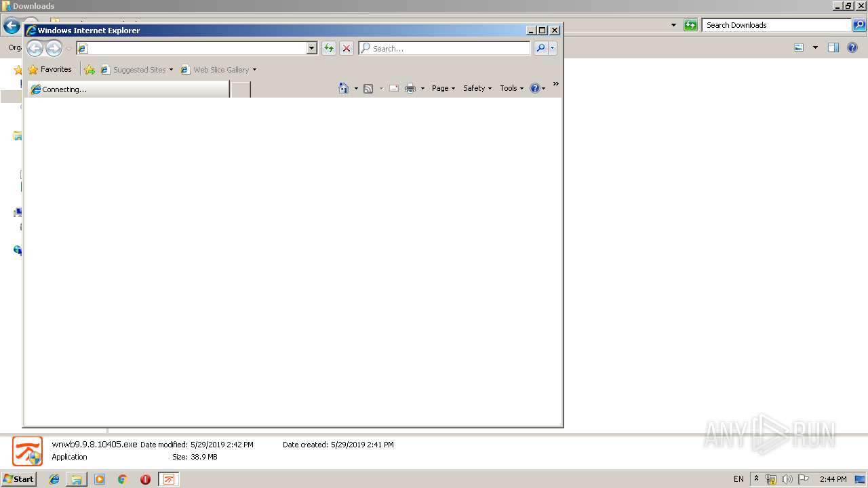Click the volume speaker tray icon
Screen dimensions: 868x488
point(787,479)
